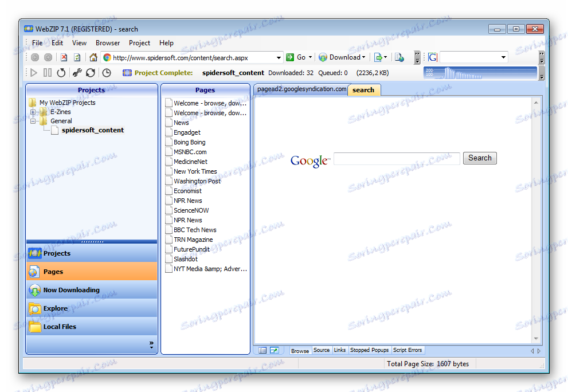Open the Download dropdown arrow
This screenshot has width=568, height=392.
(x=364, y=57)
